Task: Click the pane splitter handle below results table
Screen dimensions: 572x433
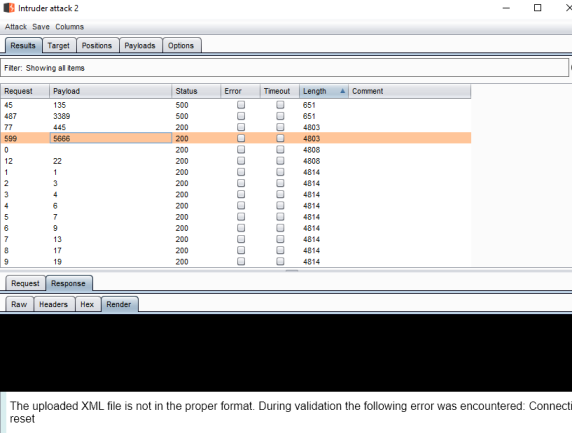Action: 291,271
